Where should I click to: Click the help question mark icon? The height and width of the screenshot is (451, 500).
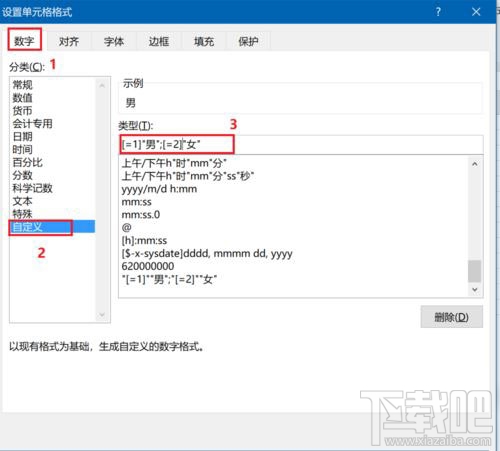pos(438,12)
